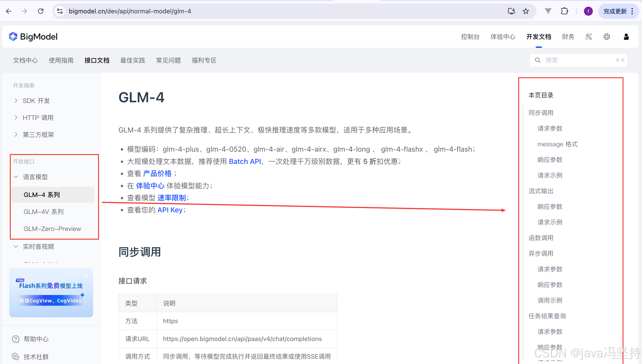
Task: Switch to the 使用指南 tab
Action: tap(61, 60)
